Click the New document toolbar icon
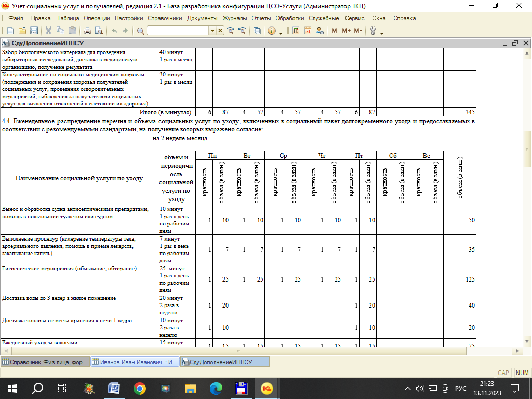This screenshot has width=532, height=399. pyautogui.click(x=11, y=31)
